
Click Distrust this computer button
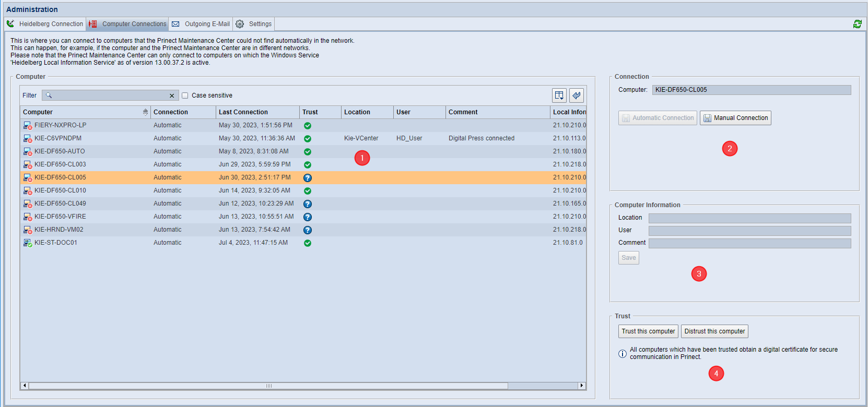point(714,331)
